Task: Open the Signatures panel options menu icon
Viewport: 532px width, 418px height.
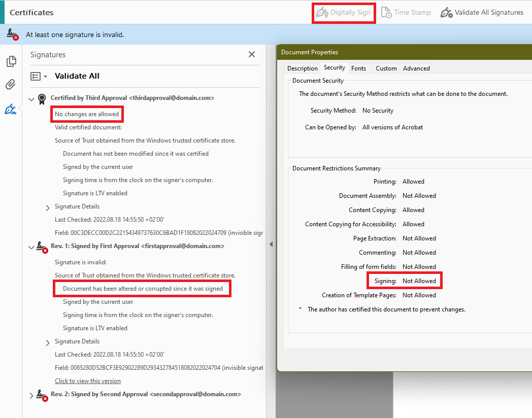Action: point(35,76)
